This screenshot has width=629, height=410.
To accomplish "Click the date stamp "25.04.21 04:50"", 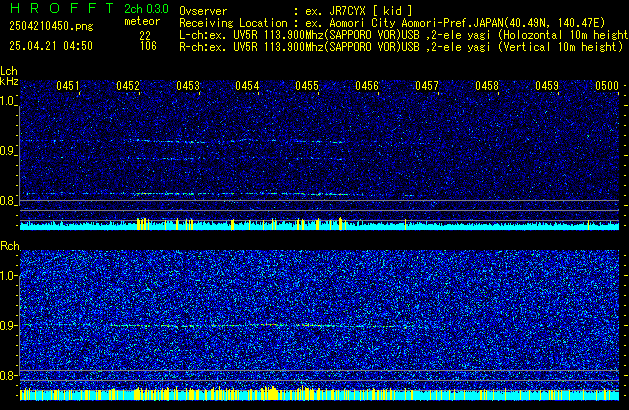I will click(x=51, y=46).
